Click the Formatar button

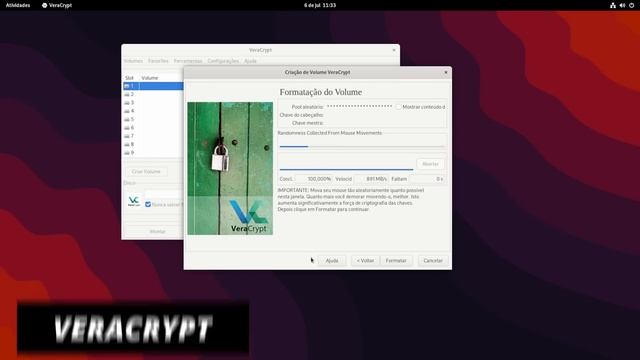[x=396, y=260]
